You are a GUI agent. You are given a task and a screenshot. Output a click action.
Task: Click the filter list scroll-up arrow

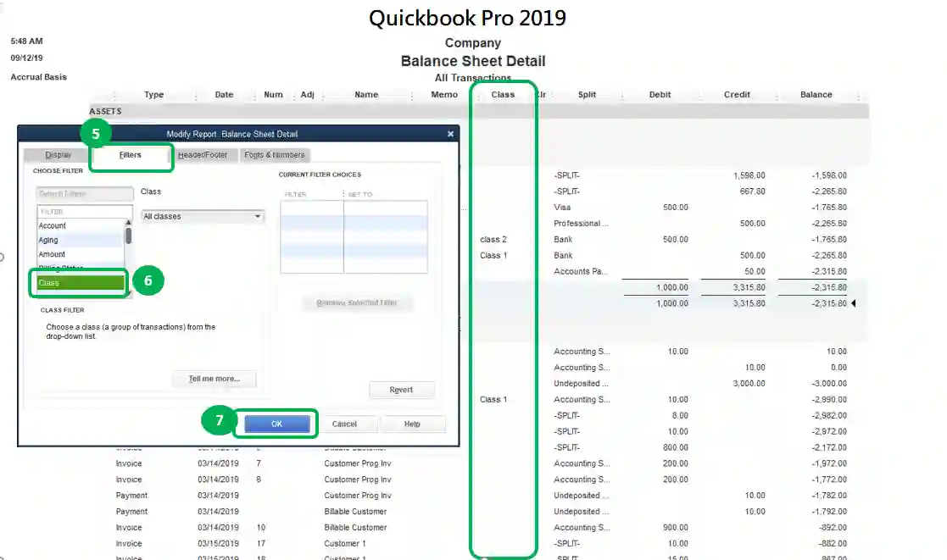point(129,223)
